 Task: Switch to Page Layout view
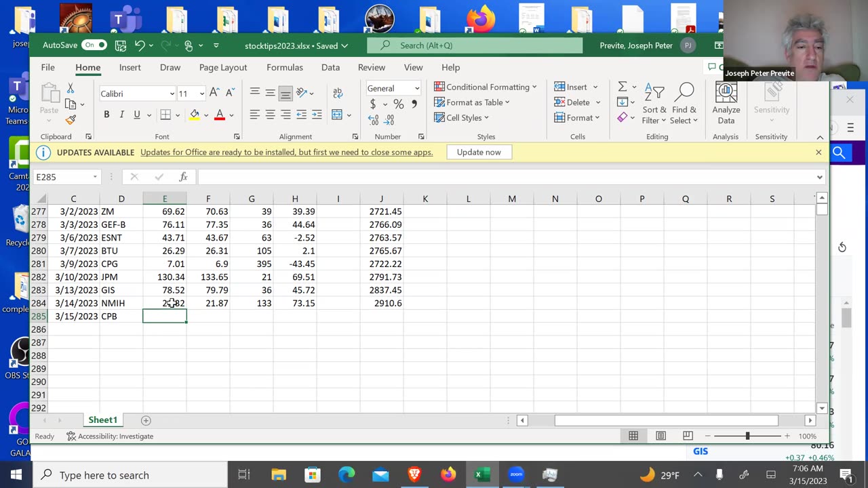point(661,436)
